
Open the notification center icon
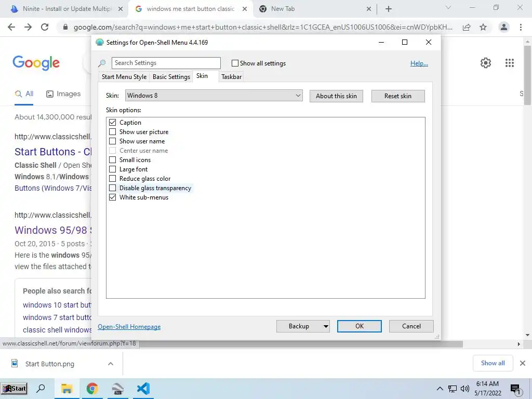coord(515,389)
